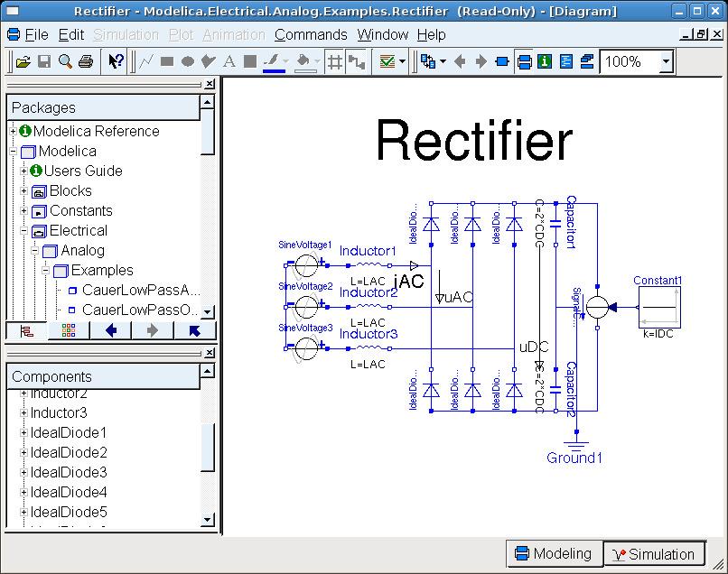Select the Text tool letter A
Image resolution: width=728 pixels, height=574 pixels.
click(229, 61)
